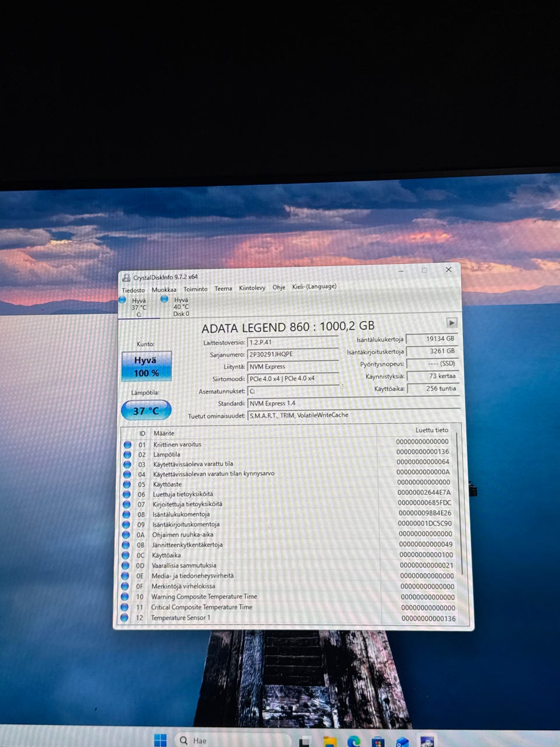Click the Määrite column header

tap(164, 433)
